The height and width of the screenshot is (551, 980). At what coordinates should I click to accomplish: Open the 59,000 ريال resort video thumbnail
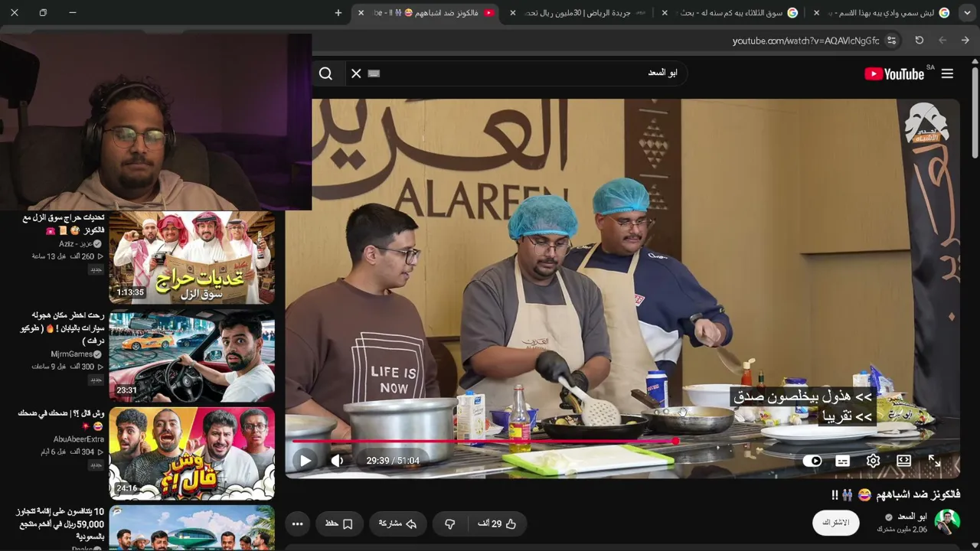coord(191,527)
